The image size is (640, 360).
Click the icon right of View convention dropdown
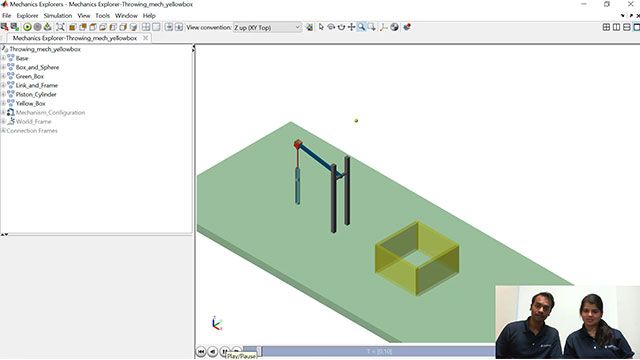[310, 27]
